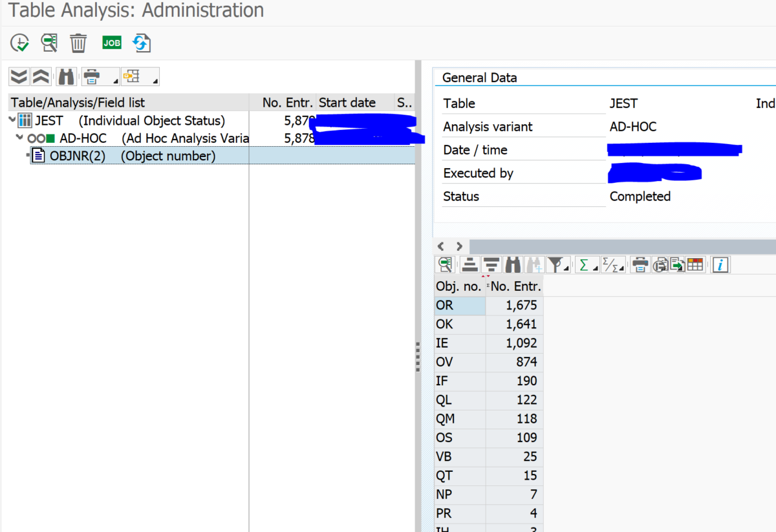
Task: Collapse the AD-HOC analysis variant node
Action: 20,138
